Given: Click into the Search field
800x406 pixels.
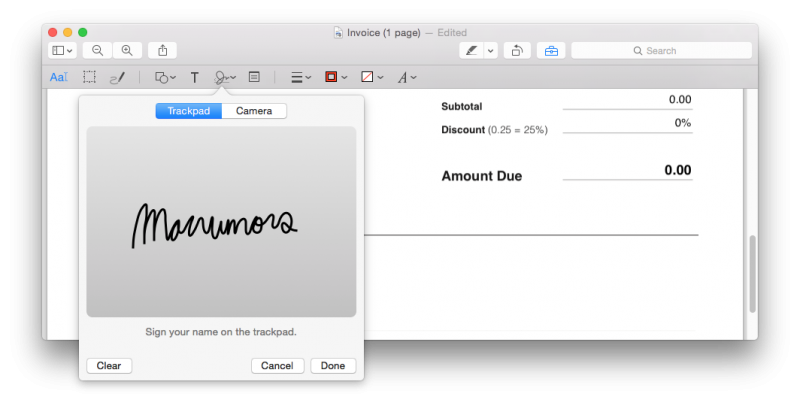Looking at the screenshot, I should click(661, 50).
